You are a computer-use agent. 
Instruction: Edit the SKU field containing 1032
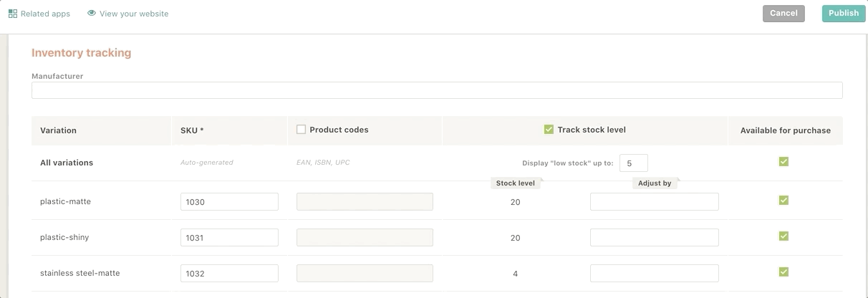pyautogui.click(x=229, y=274)
